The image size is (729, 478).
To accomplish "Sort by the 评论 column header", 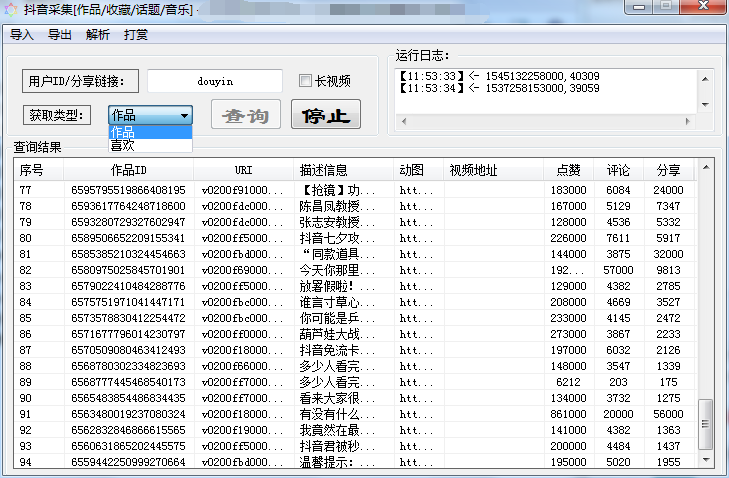I will pyautogui.click(x=618, y=170).
